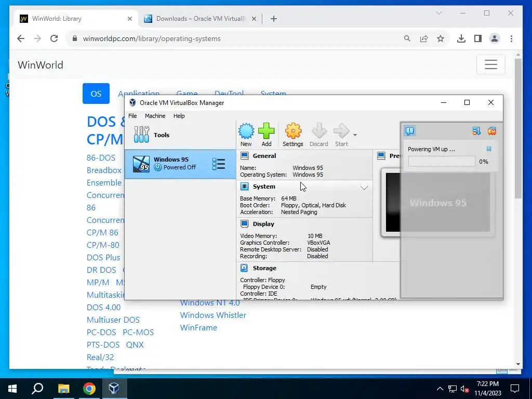Viewport: 532px width, 399px height.
Task: Click the System section chip icon
Action: (244, 187)
